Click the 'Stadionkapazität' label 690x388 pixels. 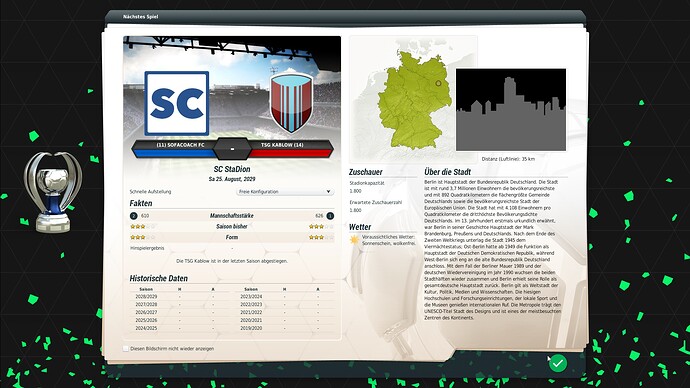[x=367, y=183]
